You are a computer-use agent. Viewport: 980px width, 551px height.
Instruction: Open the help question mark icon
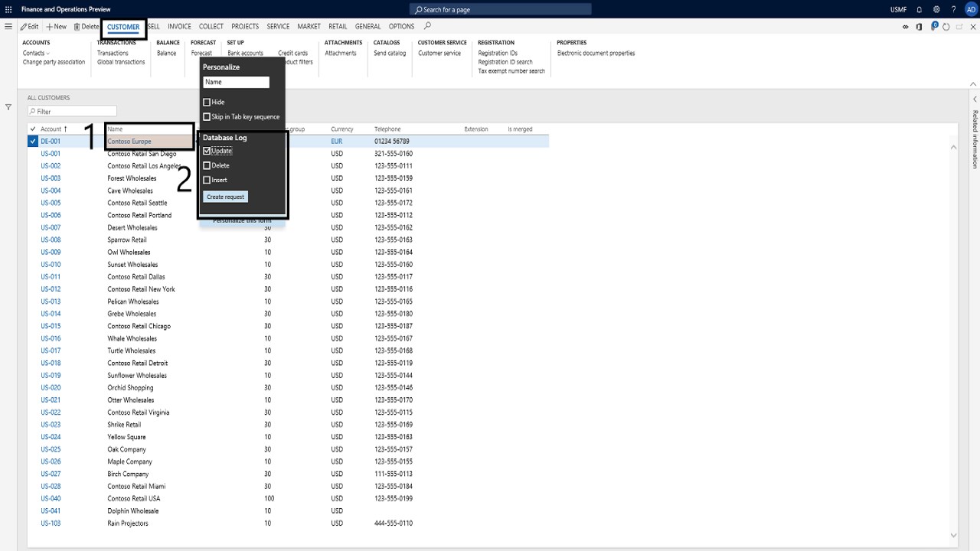[x=953, y=9]
